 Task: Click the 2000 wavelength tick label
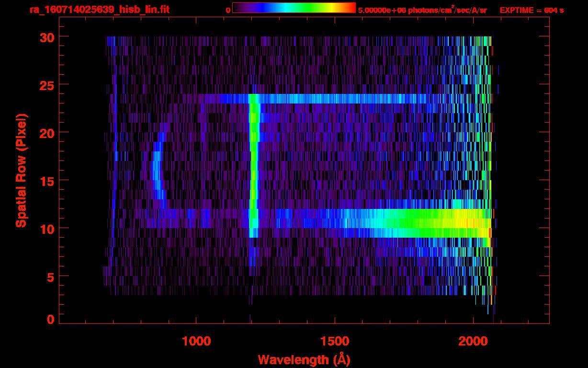click(473, 341)
